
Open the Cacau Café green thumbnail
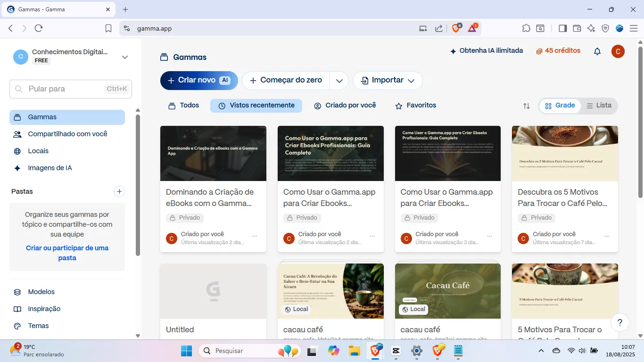(x=448, y=291)
